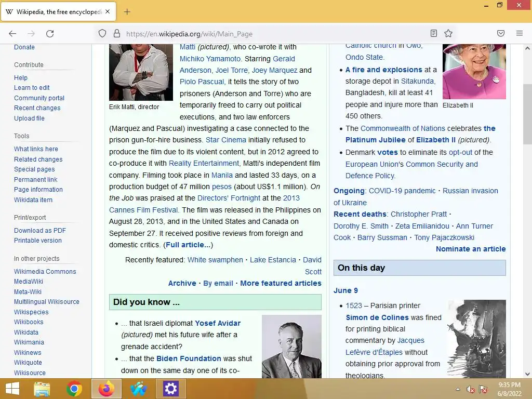Screen dimensions: 532x399
Task: Open Simon de Colines article
Action: click(x=377, y=317)
